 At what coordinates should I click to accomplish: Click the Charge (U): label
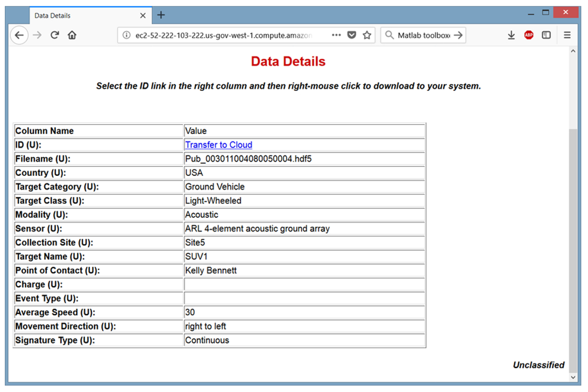coord(39,284)
